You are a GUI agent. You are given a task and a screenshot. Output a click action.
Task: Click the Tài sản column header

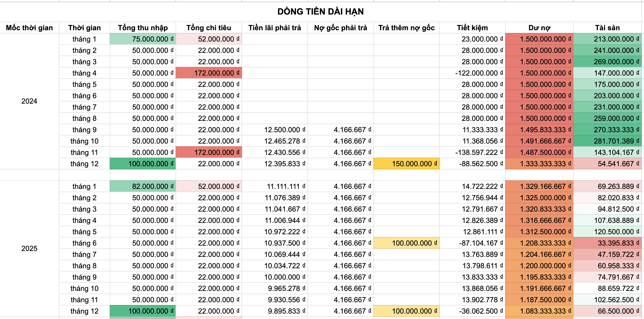click(607, 28)
